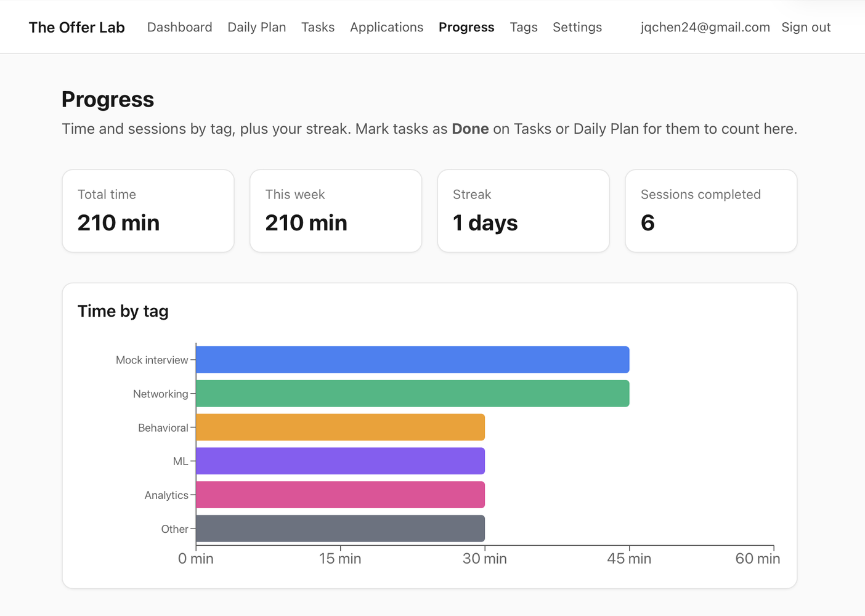Viewport: 865px width, 616px height.
Task: Click the purple ML bar
Action: tap(340, 461)
